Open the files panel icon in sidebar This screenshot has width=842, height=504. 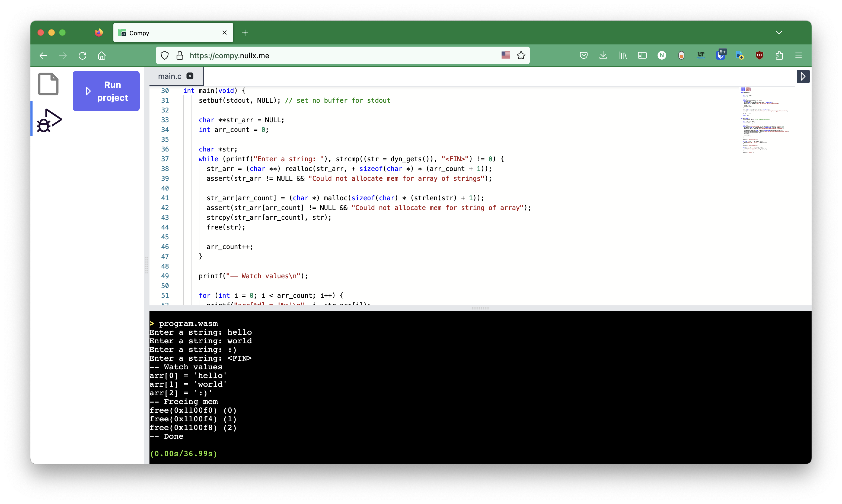pos(48,84)
